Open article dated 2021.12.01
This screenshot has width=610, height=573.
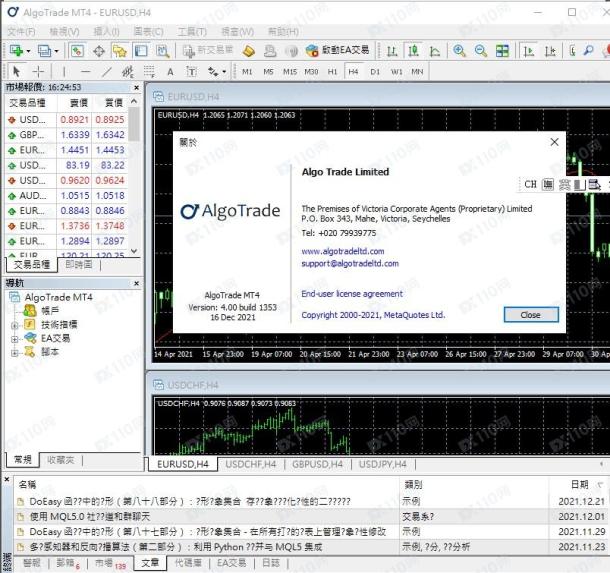click(310, 517)
